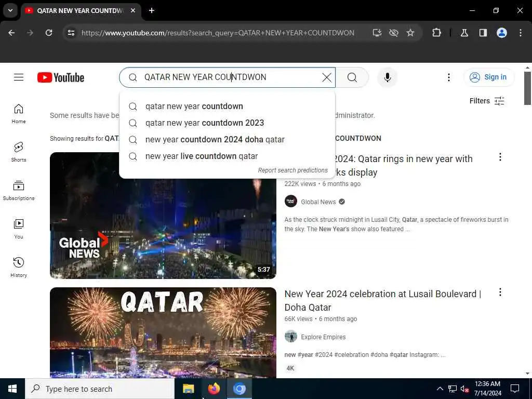Open File Explorer from taskbar
Image resolution: width=532 pixels, height=399 pixels.
click(188, 389)
